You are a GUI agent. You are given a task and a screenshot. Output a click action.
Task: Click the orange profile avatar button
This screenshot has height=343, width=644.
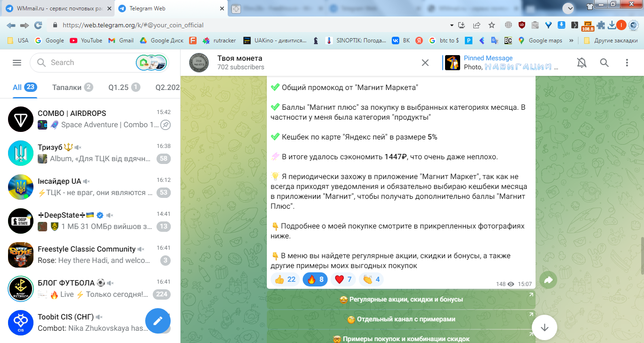point(621,25)
